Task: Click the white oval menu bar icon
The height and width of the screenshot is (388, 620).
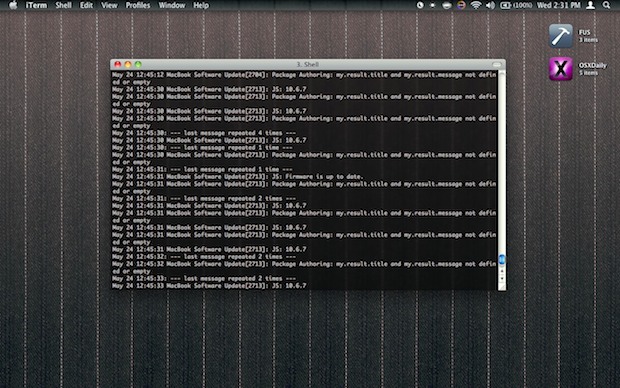Action: coord(446,5)
